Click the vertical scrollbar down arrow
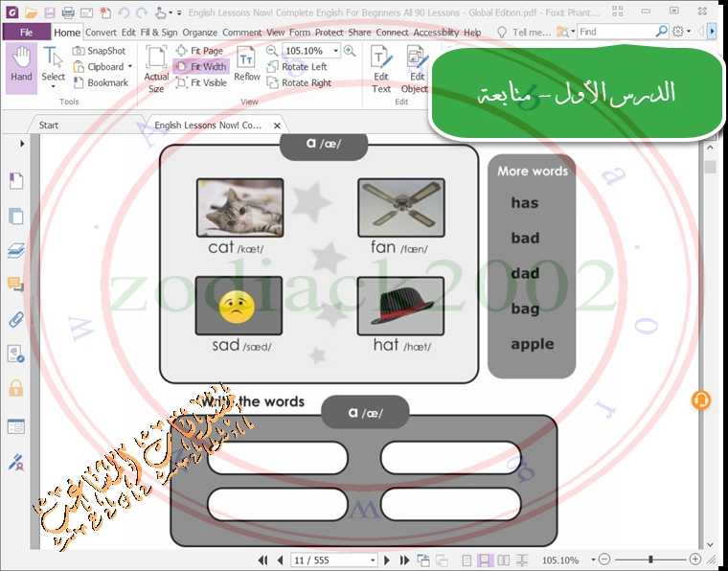 tap(710, 544)
